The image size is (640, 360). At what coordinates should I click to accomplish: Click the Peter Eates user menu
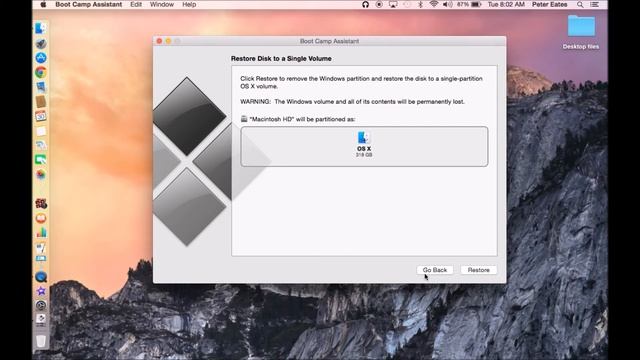click(x=549, y=4)
